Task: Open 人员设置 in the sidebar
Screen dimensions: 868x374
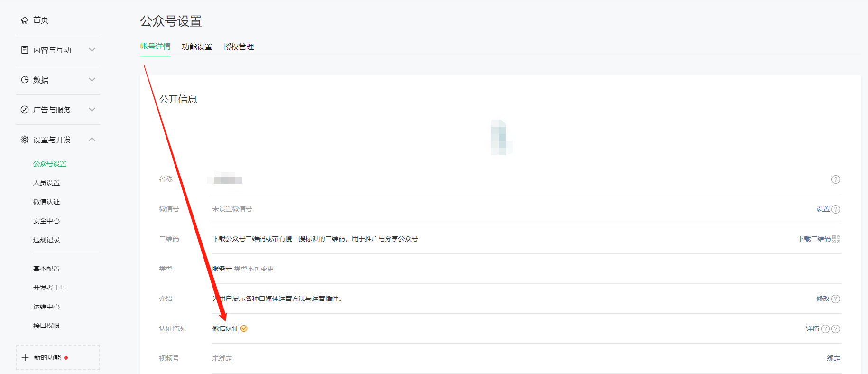Action: [x=46, y=183]
